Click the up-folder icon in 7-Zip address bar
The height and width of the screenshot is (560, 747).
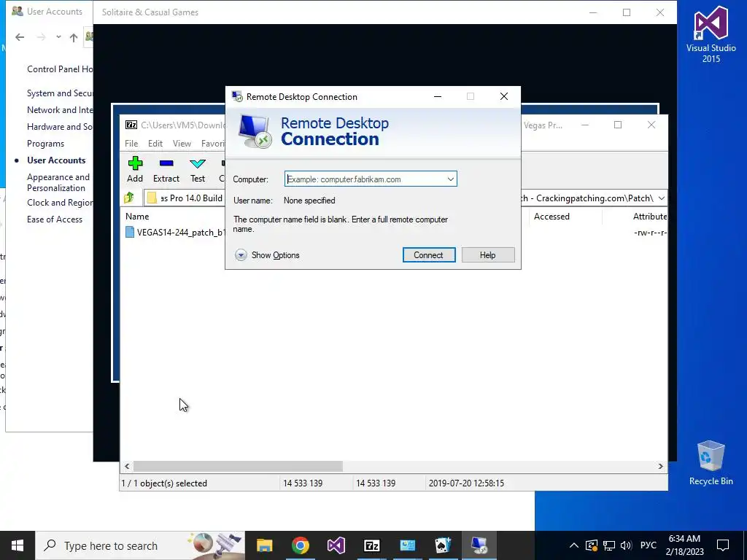tap(128, 198)
